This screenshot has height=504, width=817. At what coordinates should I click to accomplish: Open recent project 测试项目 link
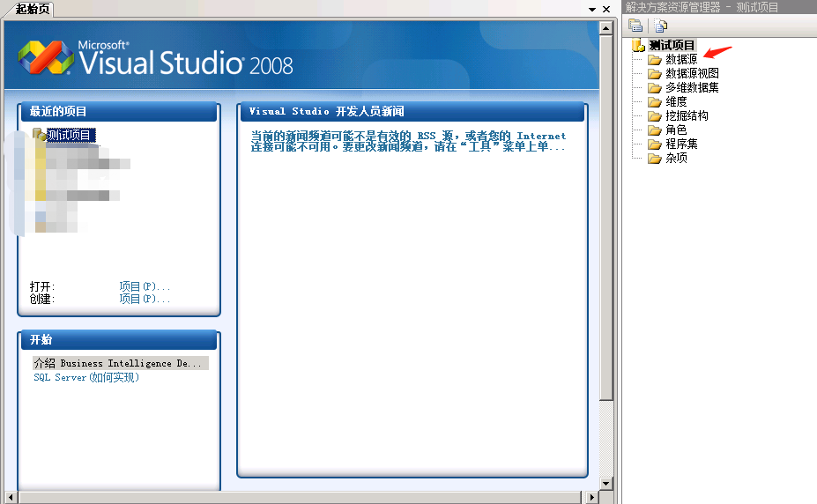71,136
